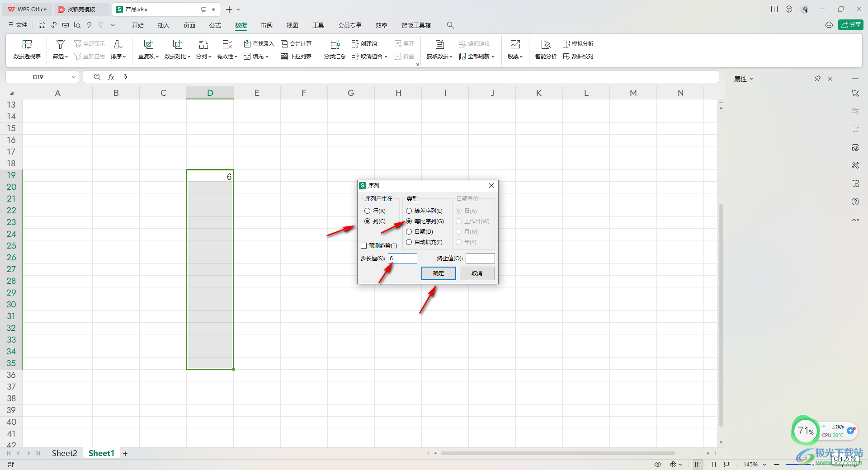Click the Text to Columns (分列) icon
Viewport: 868px width, 470px height.
point(203,44)
